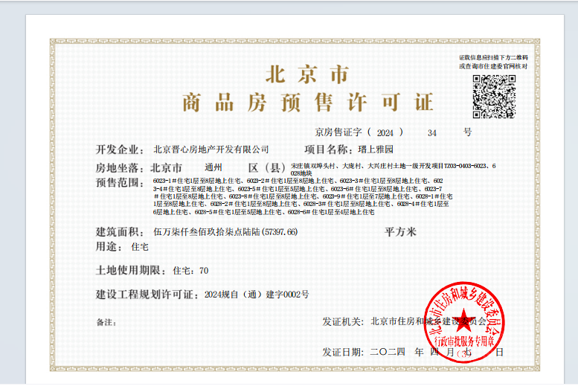
Task: Click the QR code on the certificate
Action: pos(494,97)
